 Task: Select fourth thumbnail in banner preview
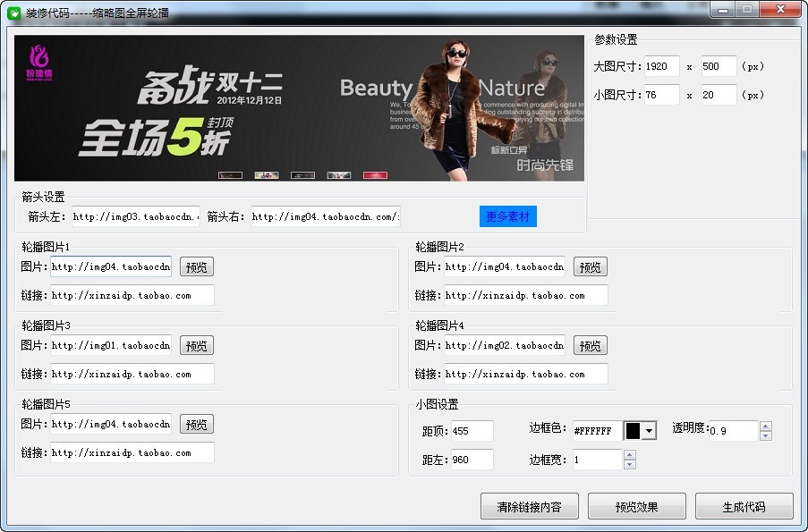click(339, 175)
